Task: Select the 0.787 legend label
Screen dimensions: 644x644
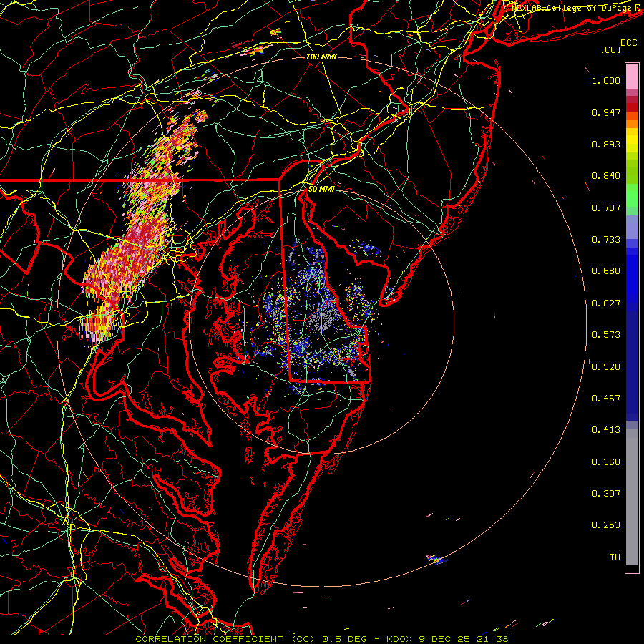Action: coord(606,208)
